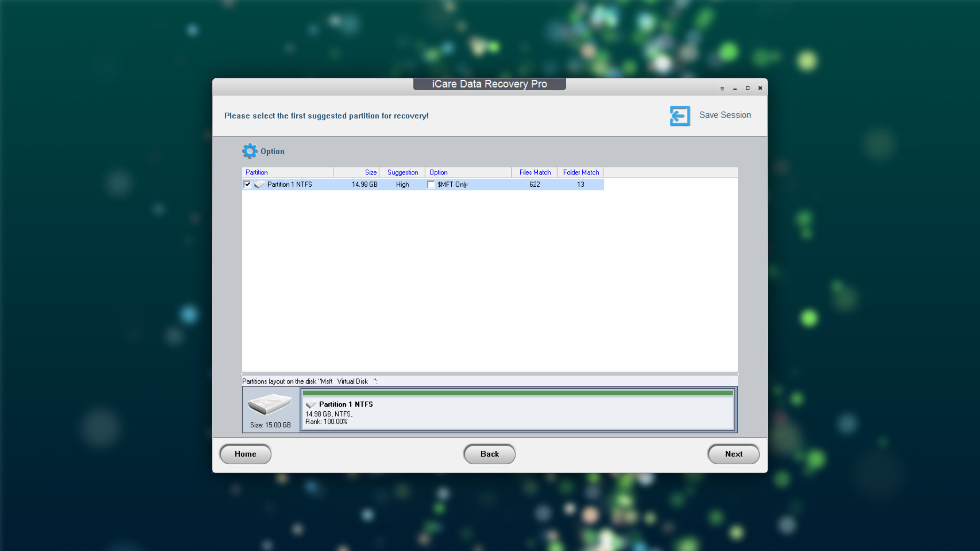This screenshot has width=980, height=551.
Task: Open the Save Session link
Action: point(725,115)
